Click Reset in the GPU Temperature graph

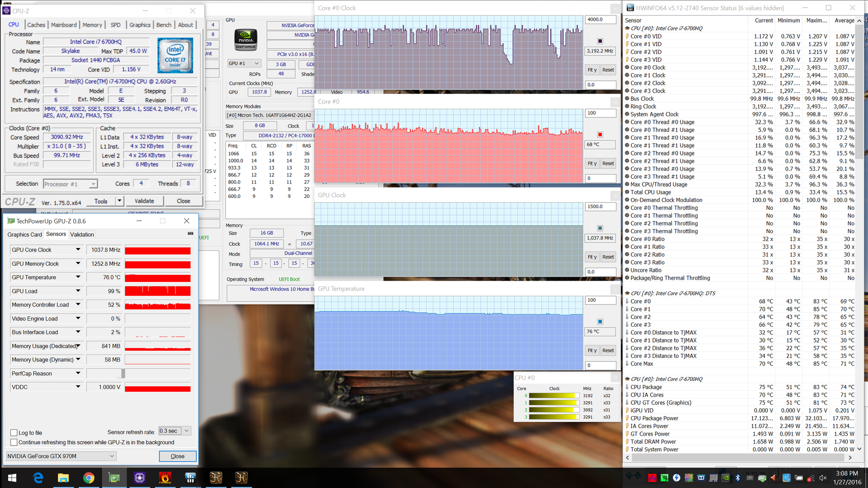608,350
